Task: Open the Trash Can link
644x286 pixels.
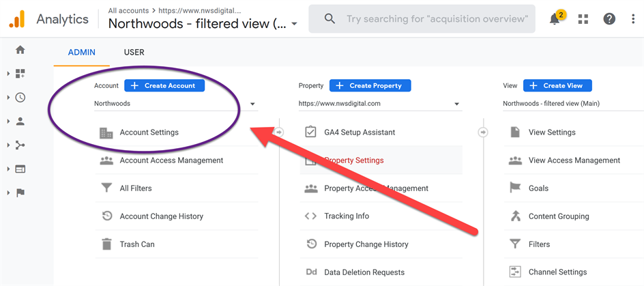Action: point(137,244)
